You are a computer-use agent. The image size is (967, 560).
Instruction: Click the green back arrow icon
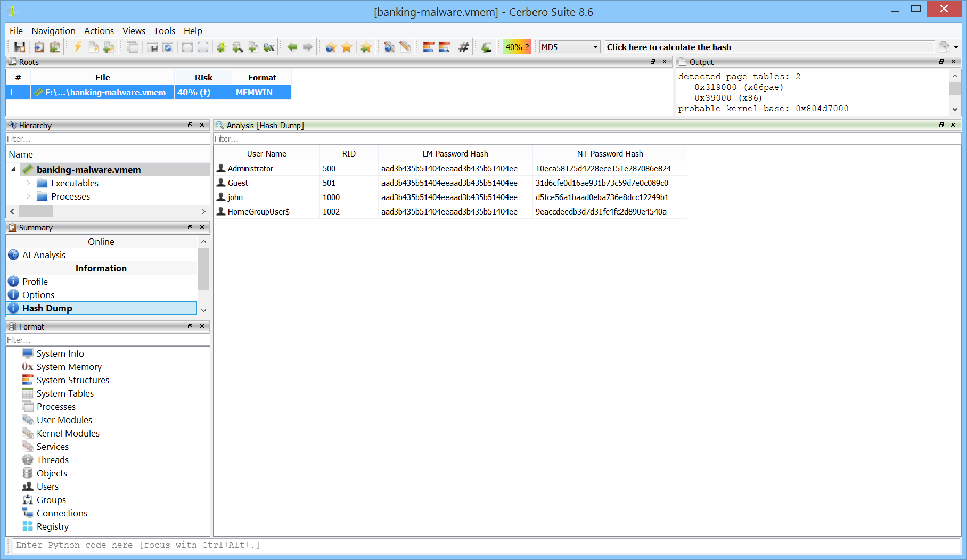pos(292,47)
